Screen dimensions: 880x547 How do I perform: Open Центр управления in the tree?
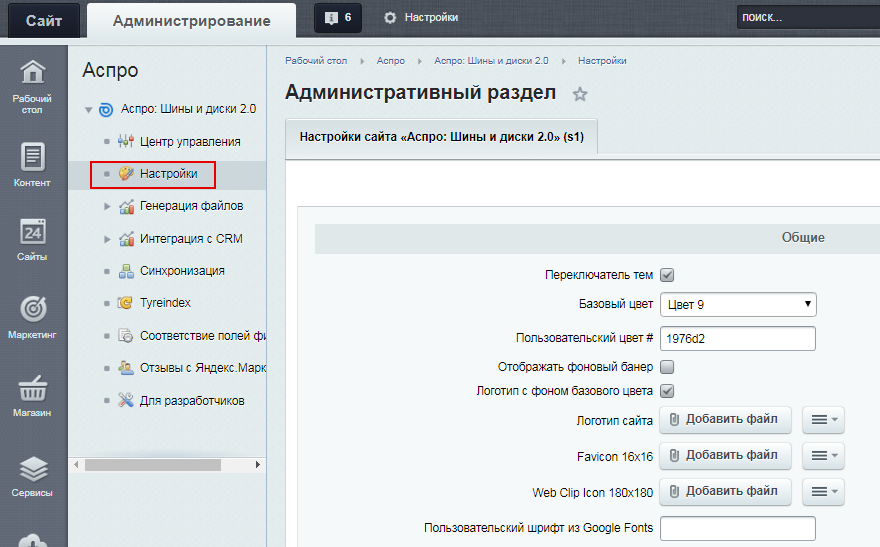190,141
